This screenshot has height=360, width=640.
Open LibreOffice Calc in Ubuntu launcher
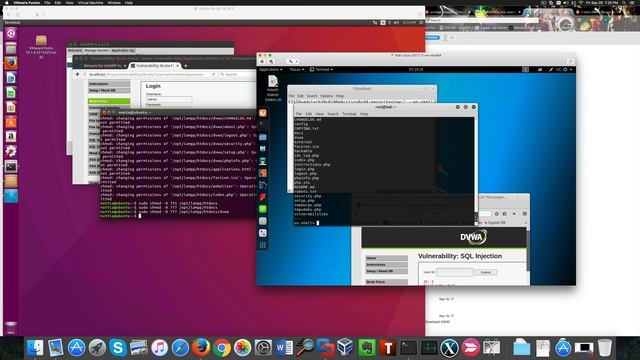point(11,92)
